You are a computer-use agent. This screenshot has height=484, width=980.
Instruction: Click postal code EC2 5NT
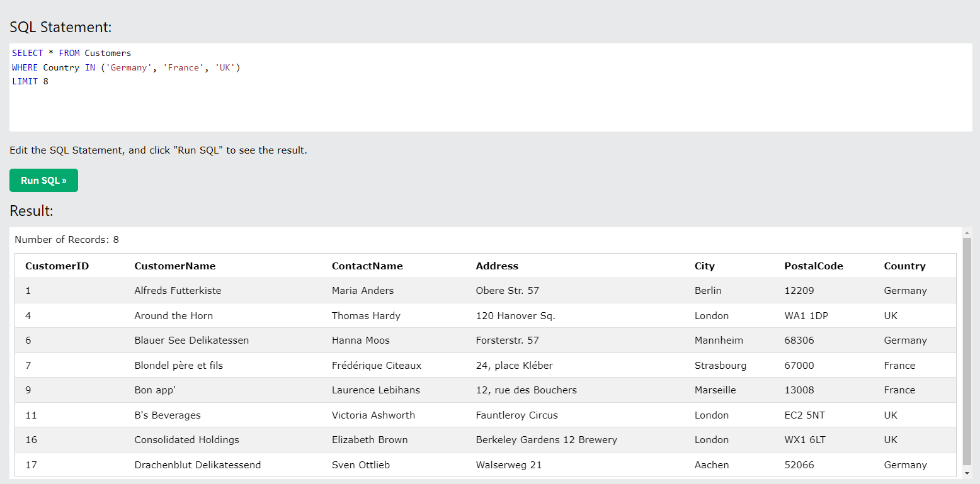click(806, 415)
